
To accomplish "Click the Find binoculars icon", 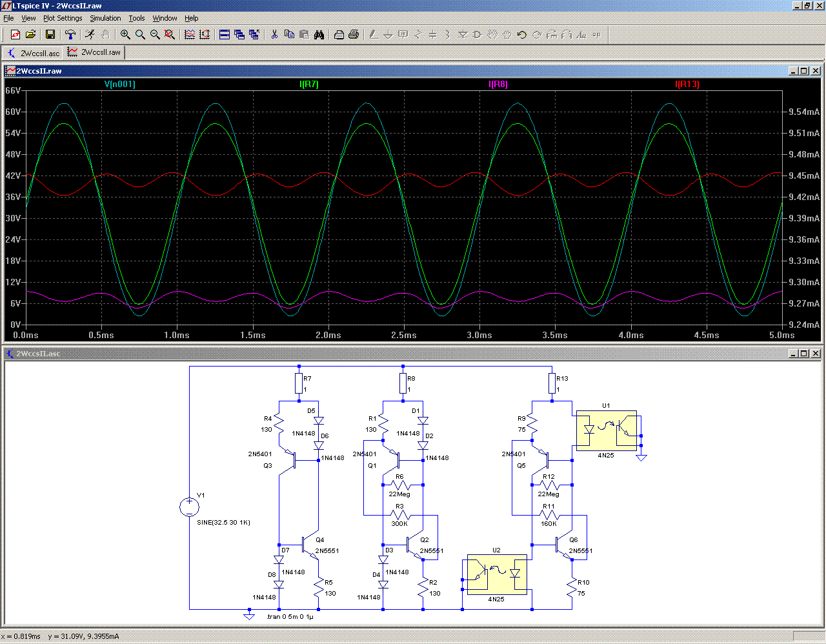I will 319,35.
